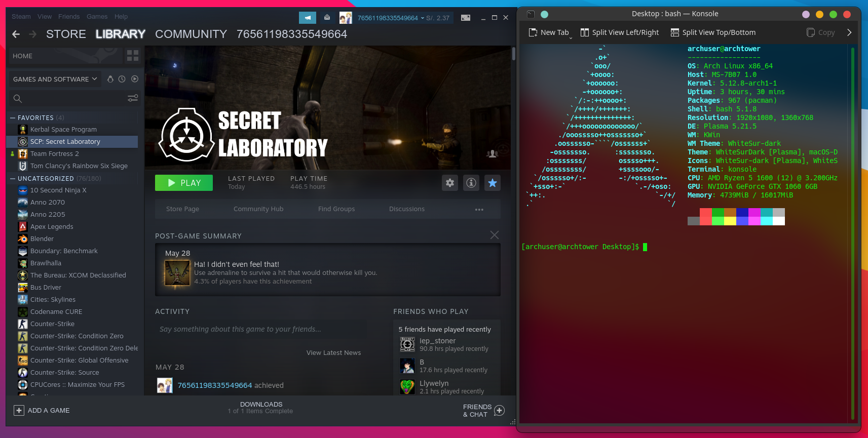
Task: Launch Big Picture mode in Steam
Action: [466, 18]
